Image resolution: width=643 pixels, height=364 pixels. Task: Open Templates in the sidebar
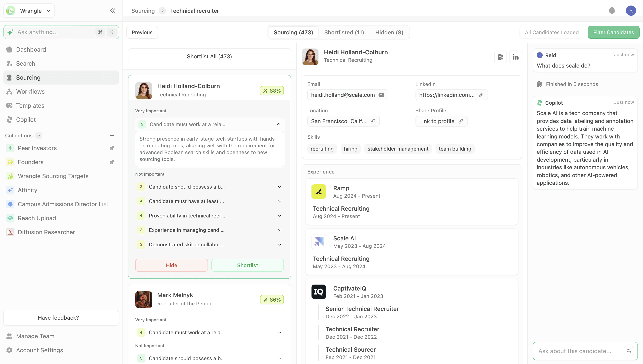coord(61,106)
